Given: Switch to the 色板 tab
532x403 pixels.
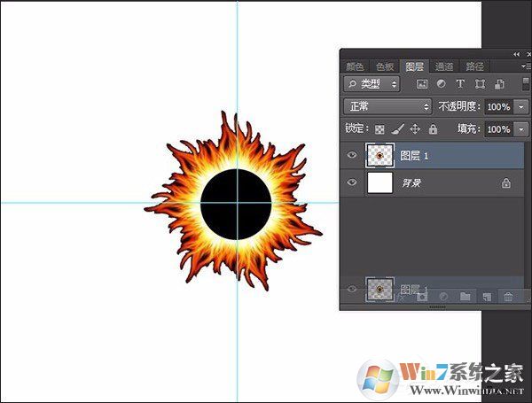Looking at the screenshot, I should pyautogui.click(x=385, y=66).
